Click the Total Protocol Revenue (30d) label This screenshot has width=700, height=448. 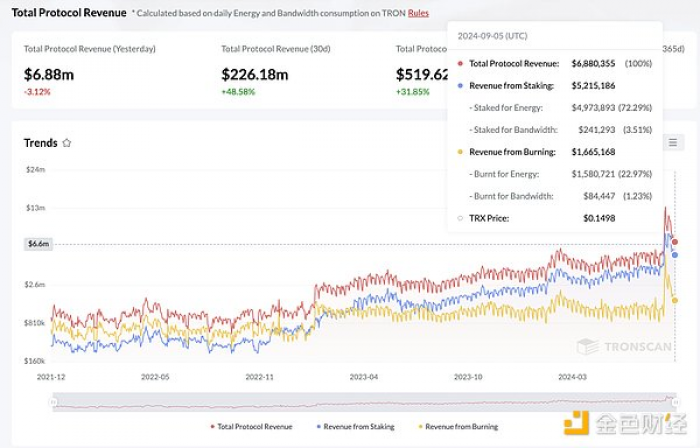click(x=276, y=49)
